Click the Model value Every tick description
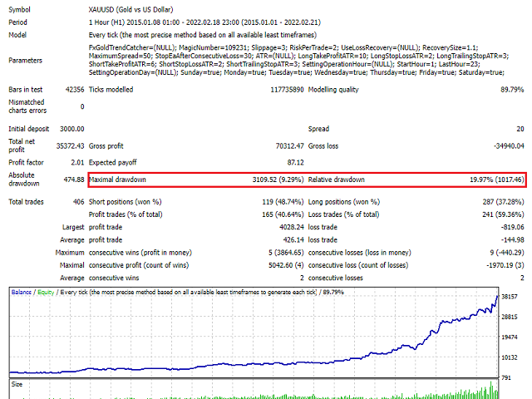Screen dimensions: 532x399 pos(203,35)
